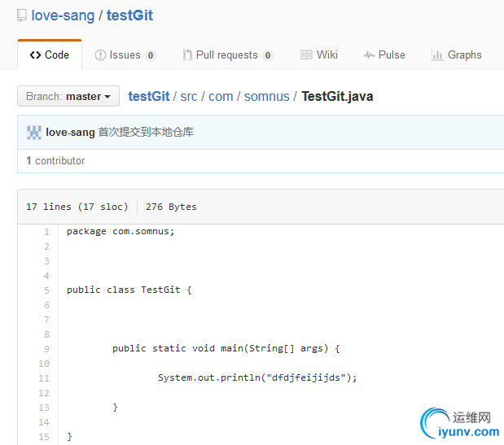Screen dimensions: 504x445
Task: Select the Code tab
Action: pos(50,55)
